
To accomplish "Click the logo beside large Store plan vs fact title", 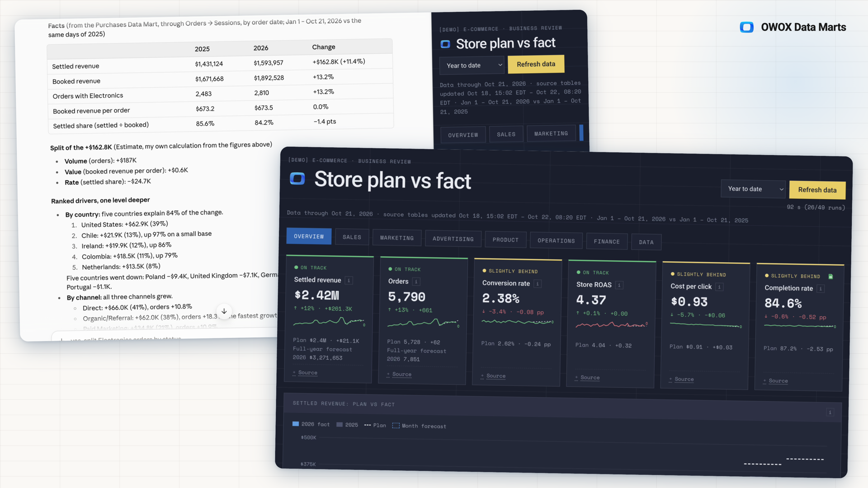I will pyautogui.click(x=297, y=179).
